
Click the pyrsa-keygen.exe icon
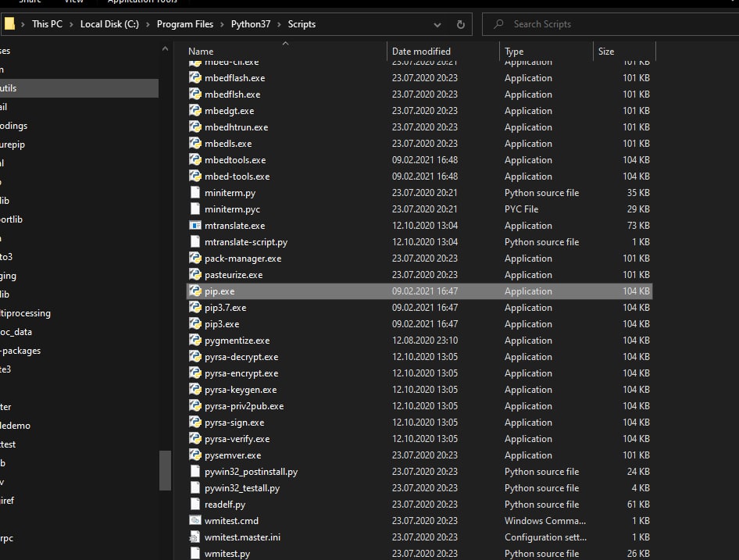click(195, 390)
